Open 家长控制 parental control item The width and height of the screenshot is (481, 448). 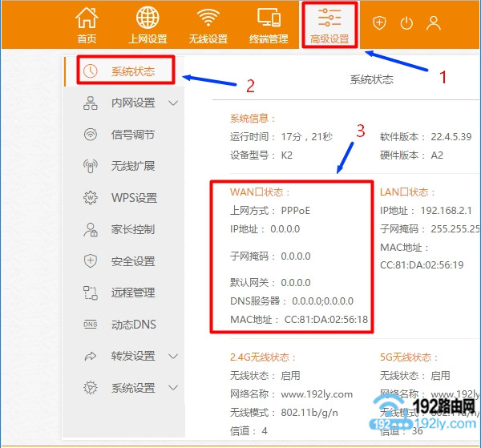(132, 230)
